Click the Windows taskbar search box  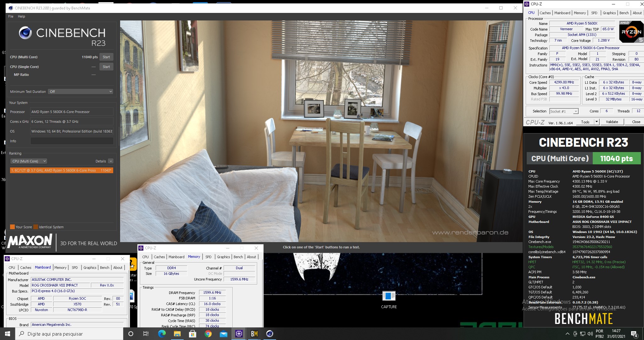(69, 334)
